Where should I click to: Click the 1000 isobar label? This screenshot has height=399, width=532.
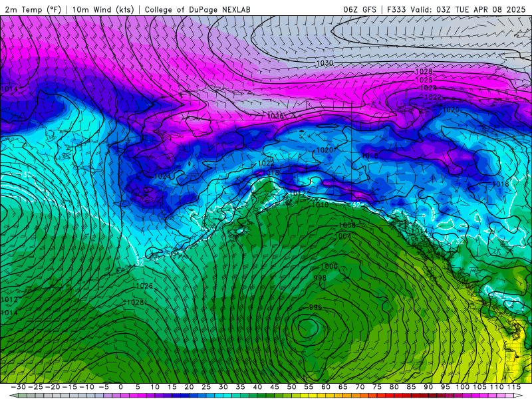[329, 267]
